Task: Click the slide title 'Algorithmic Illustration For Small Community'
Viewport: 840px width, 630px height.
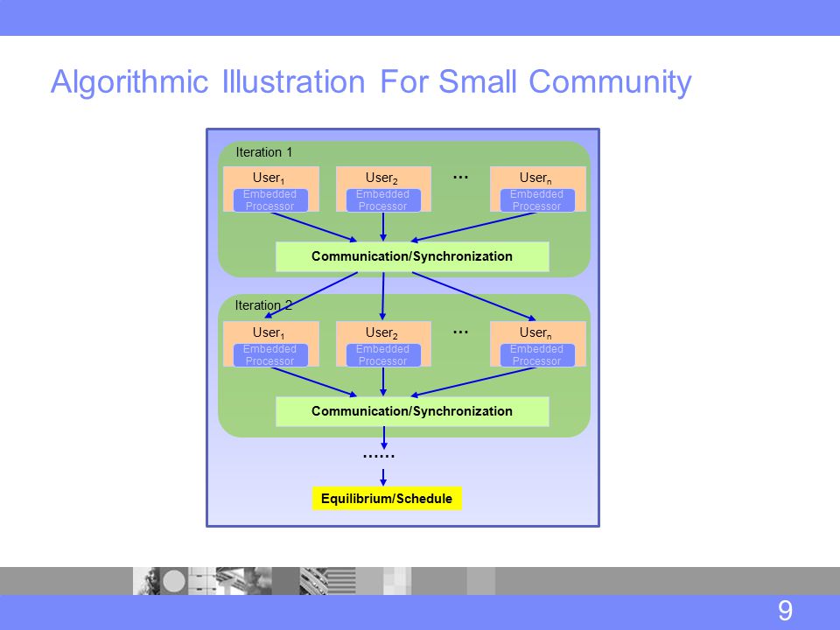Action: coord(371,82)
